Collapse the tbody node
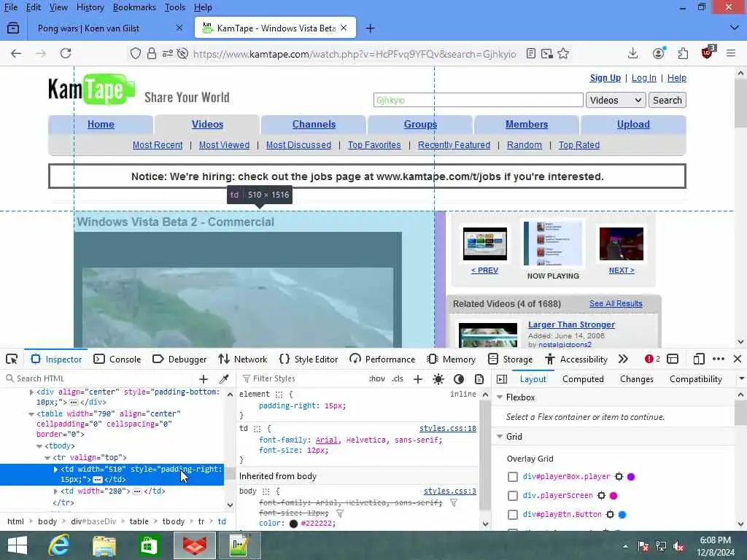This screenshot has height=560, width=747. (39, 446)
